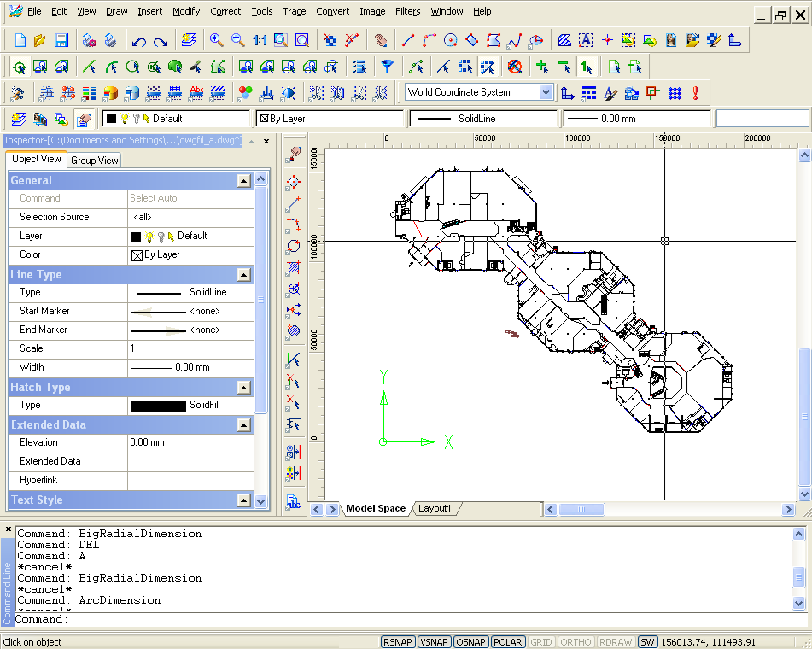Switch to the Group View tab
Image resolution: width=812 pixels, height=649 pixels.
94,160
